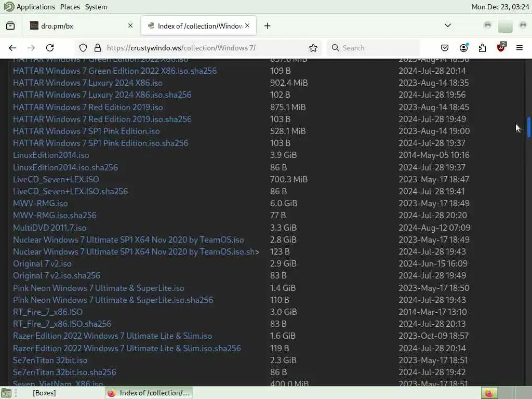532x399 pixels.
Task: Download Se7enTitan 32bit.iso
Action: 50,360
